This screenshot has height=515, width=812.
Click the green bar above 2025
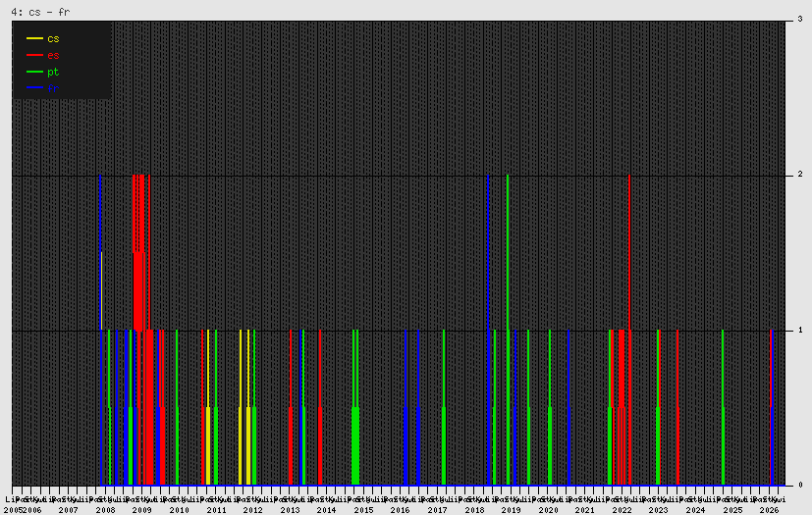[723, 407]
